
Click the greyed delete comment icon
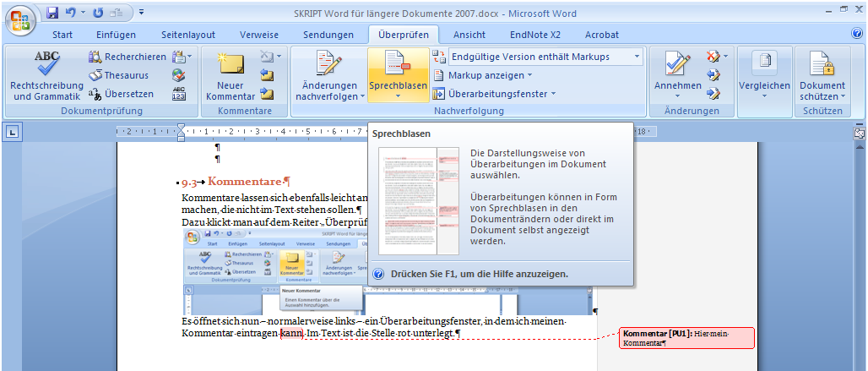pos(266,57)
